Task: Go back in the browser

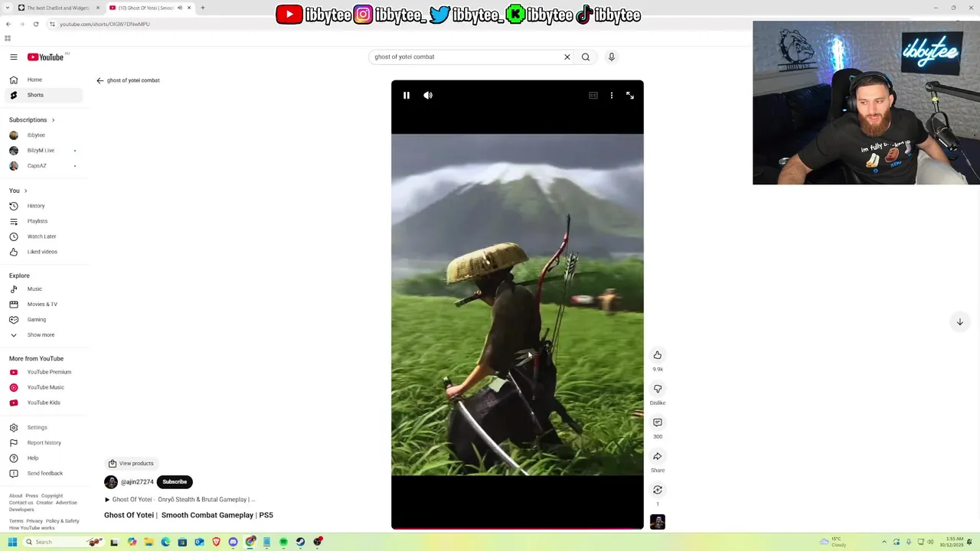Action: [8, 24]
